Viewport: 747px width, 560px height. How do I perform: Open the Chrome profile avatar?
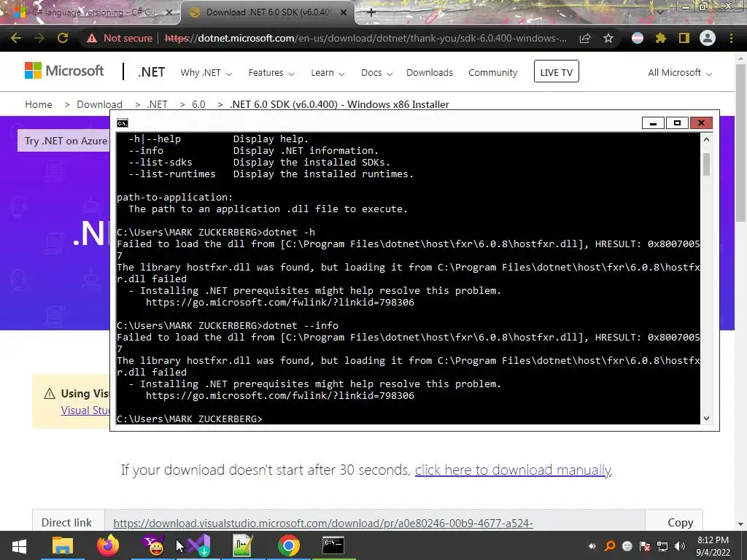(708, 38)
